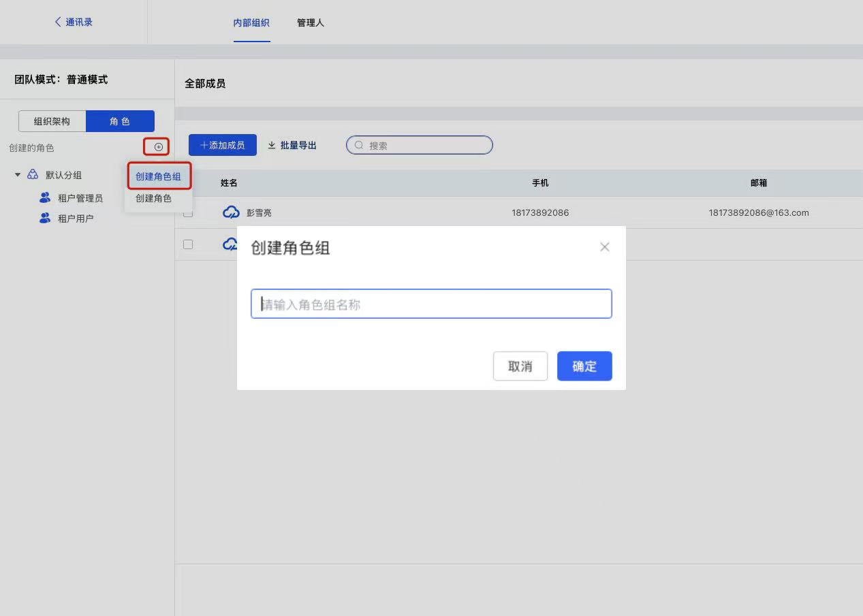Check the checkbox for 彭雪亮 row
This screenshot has height=616, width=863.
click(x=188, y=213)
